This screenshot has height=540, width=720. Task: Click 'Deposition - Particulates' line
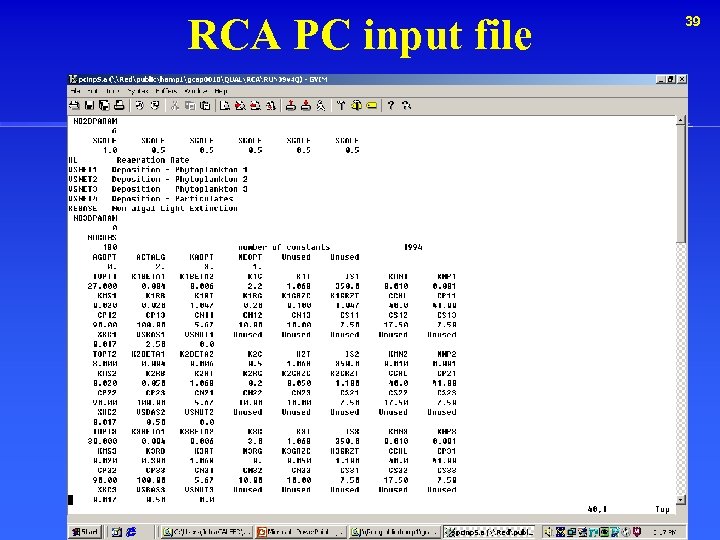172,198
